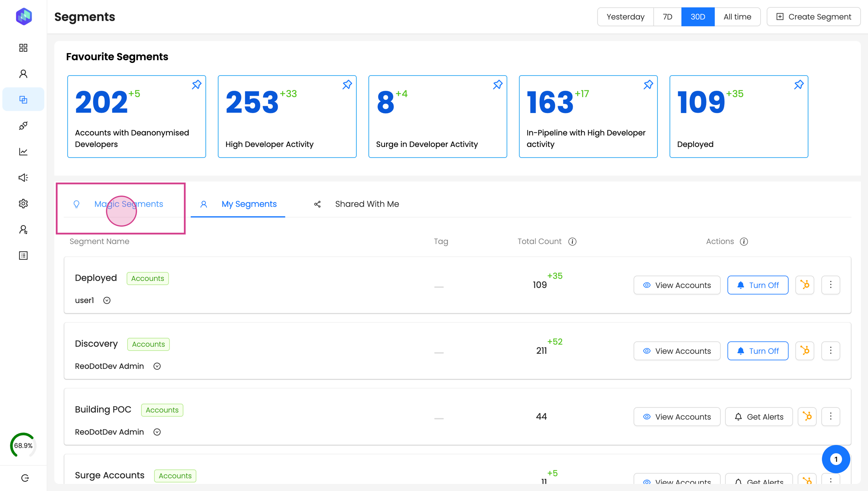This screenshot has width=868, height=491.
Task: Enable Get Alerts for Building POC
Action: tap(759, 417)
